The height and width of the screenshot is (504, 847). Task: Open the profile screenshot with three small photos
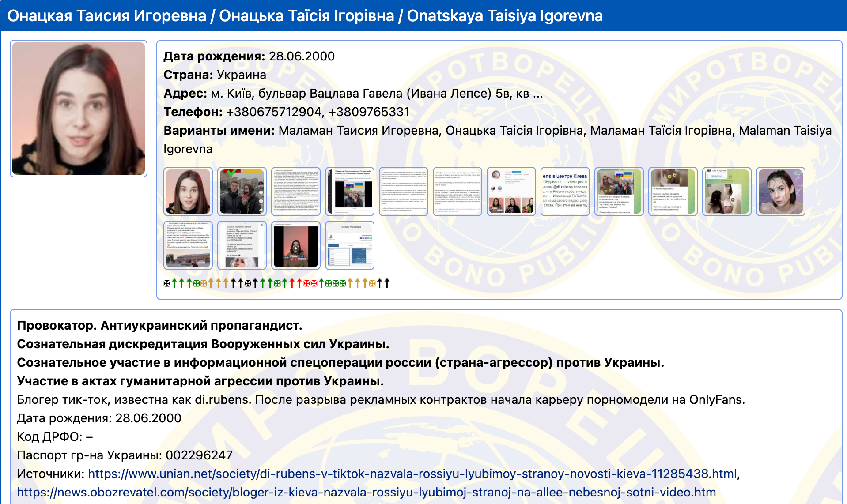click(511, 192)
